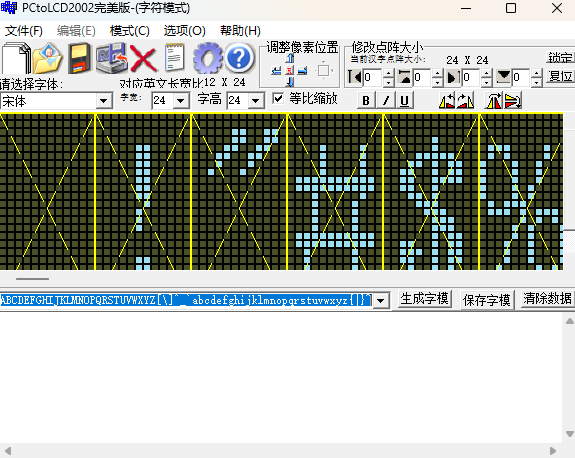Viewport: 575px width, 458px height.
Task: Click the '#' character cell in the preview
Action: [335, 191]
